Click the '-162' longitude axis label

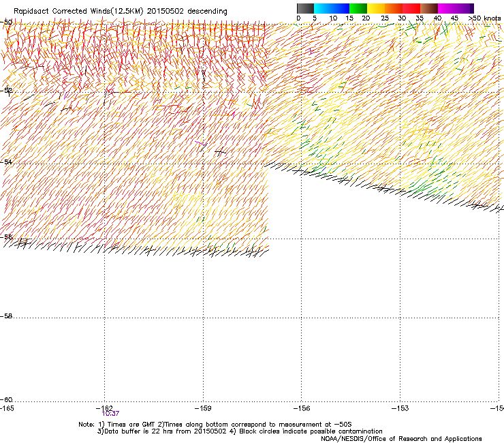[104, 408]
